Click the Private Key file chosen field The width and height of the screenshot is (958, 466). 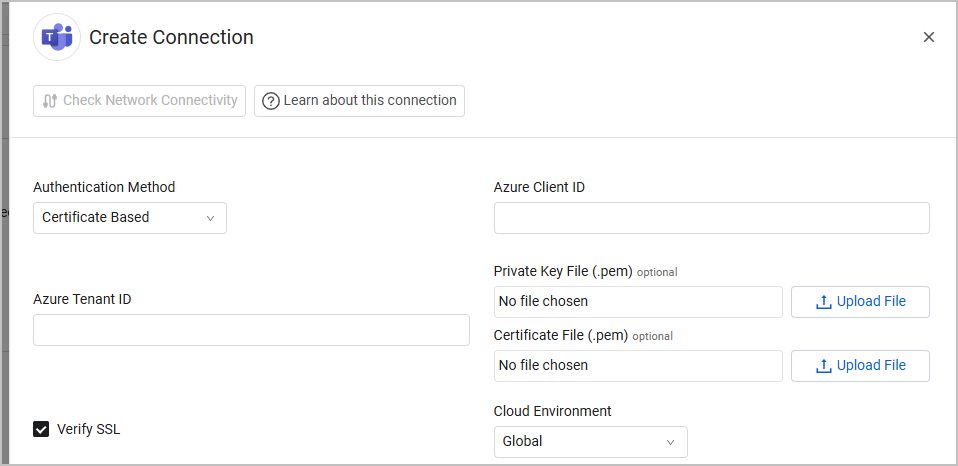click(638, 302)
